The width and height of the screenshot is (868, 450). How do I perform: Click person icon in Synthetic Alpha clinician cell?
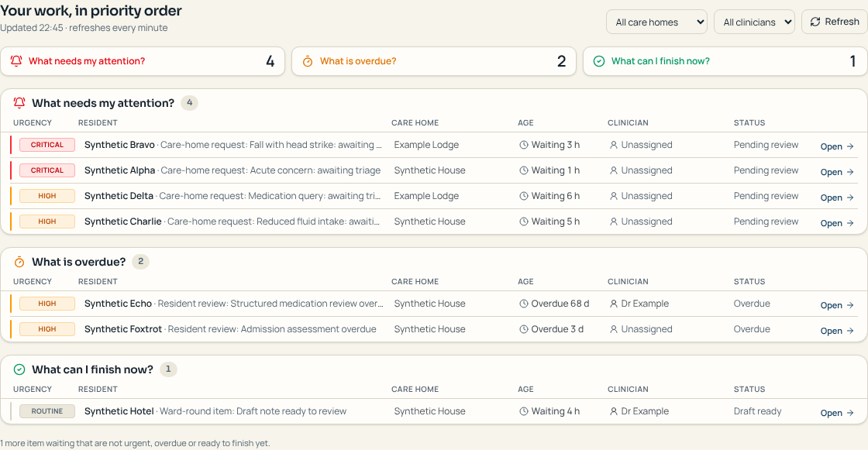(613, 170)
